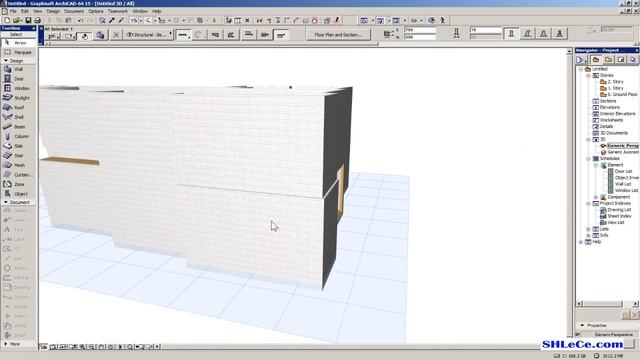Click the wall thickness input field
Image resolution: width=640 pixels, height=360 pixels.
coord(485,30)
